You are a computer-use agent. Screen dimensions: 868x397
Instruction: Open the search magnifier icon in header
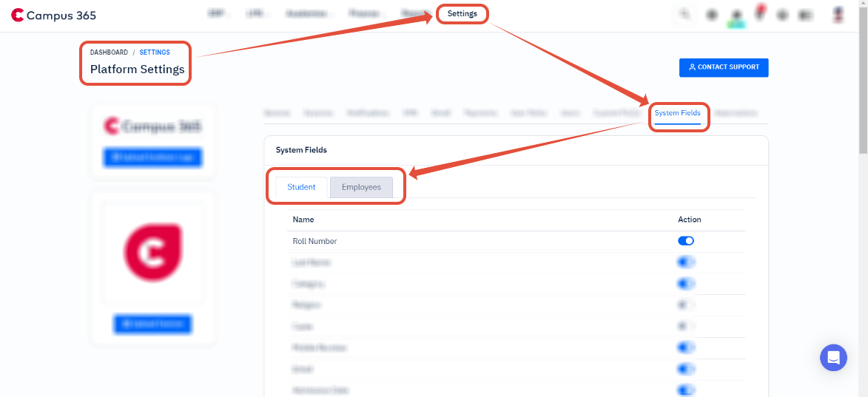(685, 15)
